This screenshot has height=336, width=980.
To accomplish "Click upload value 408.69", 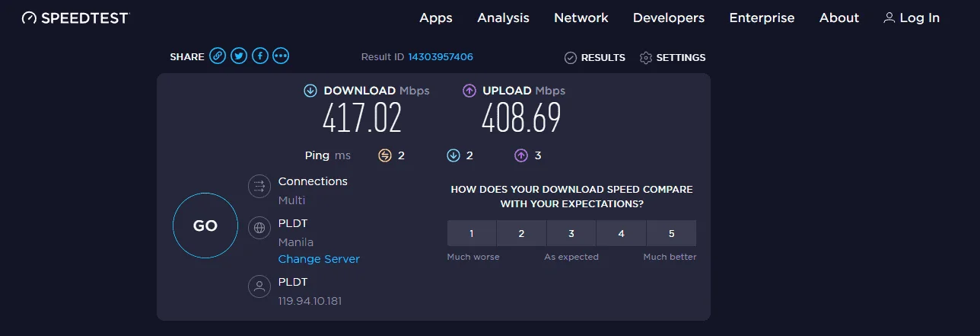I will pos(521,117).
